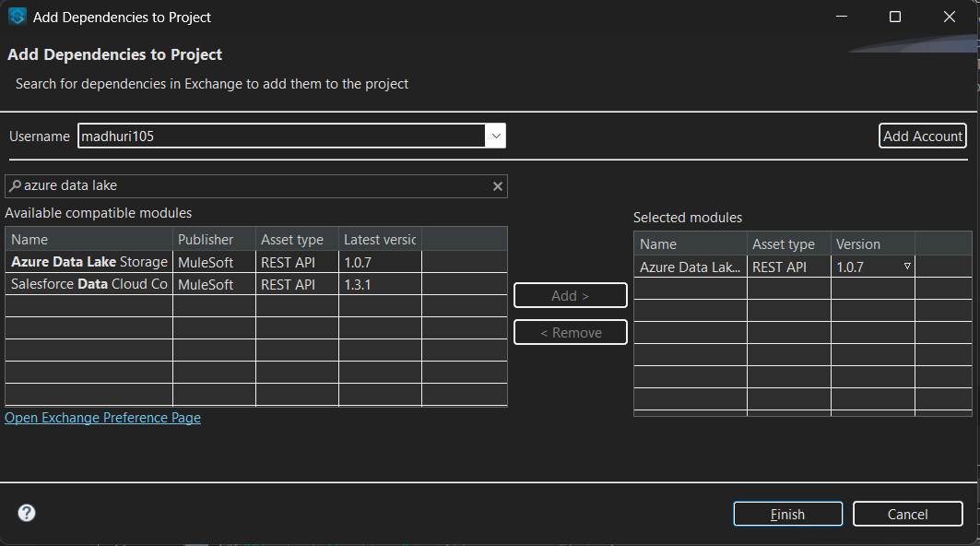The height and width of the screenshot is (546, 980).
Task: Open Exchange Preference Page link
Action: click(102, 418)
